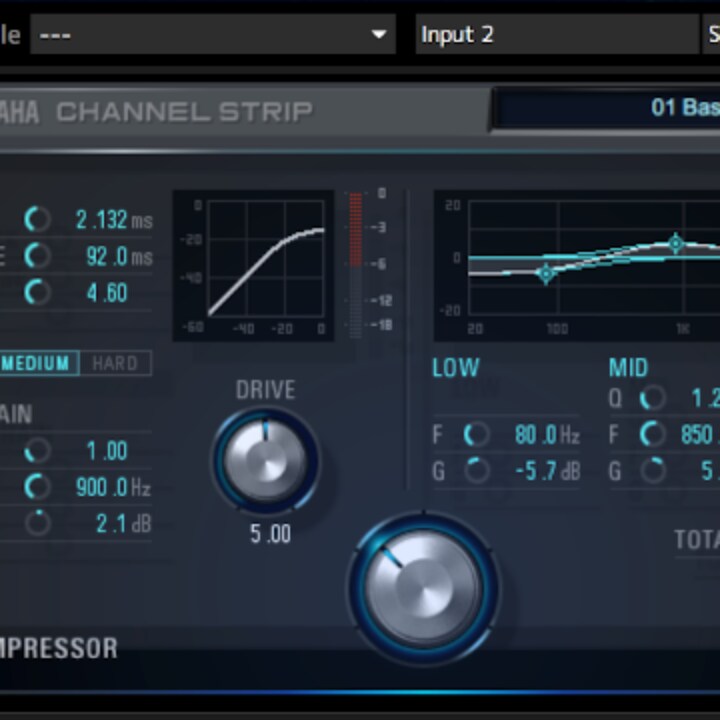720x720 pixels.
Task: Click the MID Q knob
Action: [652, 399]
